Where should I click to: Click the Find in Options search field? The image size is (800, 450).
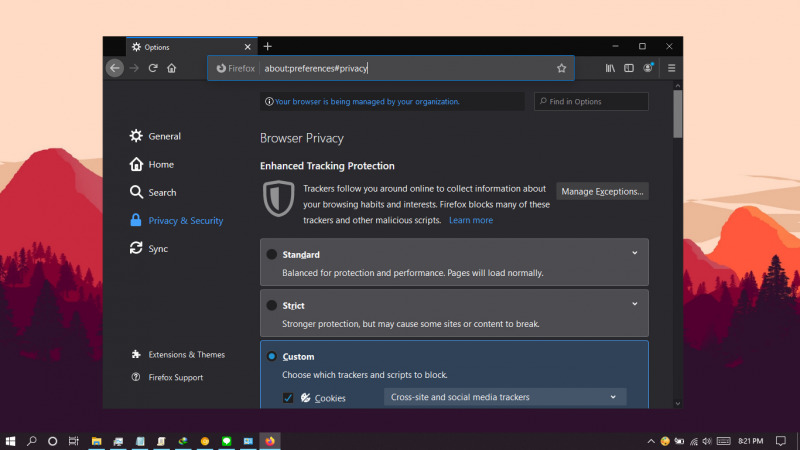(x=591, y=102)
